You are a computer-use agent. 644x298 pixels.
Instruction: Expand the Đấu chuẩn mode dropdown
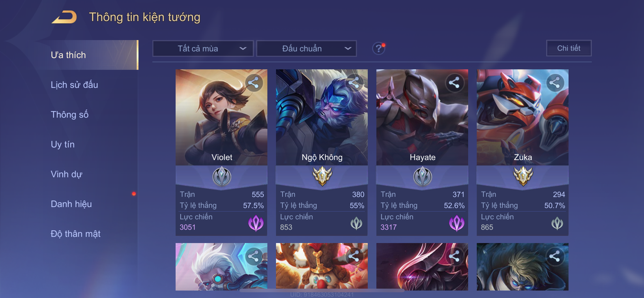306,48
